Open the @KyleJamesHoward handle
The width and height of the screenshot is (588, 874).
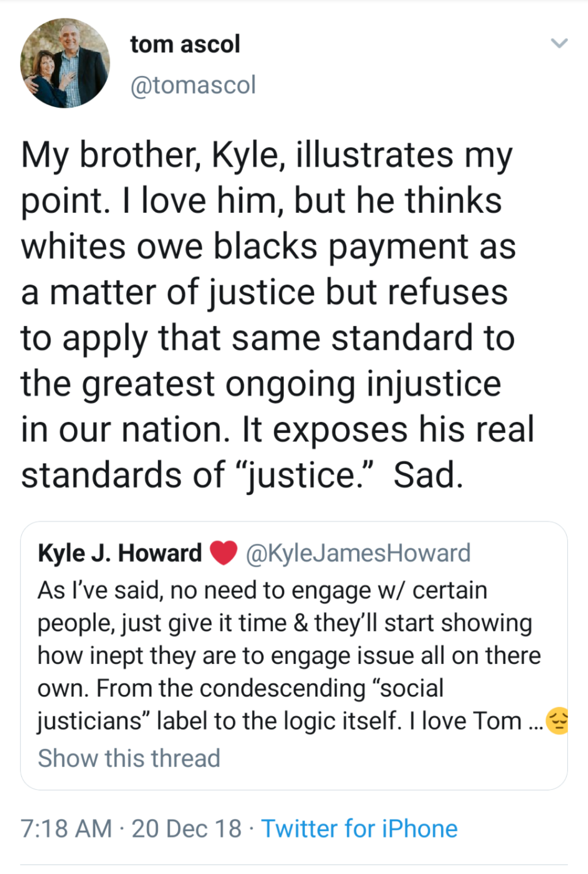[x=358, y=553]
